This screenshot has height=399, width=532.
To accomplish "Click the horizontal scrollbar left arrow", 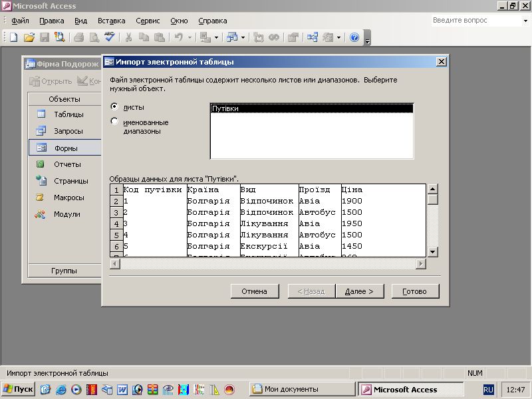I will pyautogui.click(x=115, y=263).
